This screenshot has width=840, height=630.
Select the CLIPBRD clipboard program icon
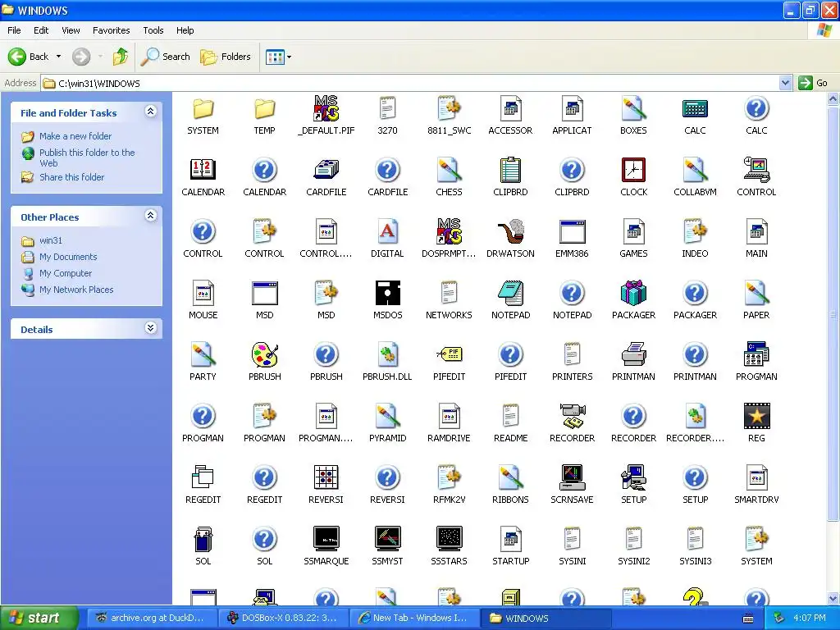[x=510, y=171]
